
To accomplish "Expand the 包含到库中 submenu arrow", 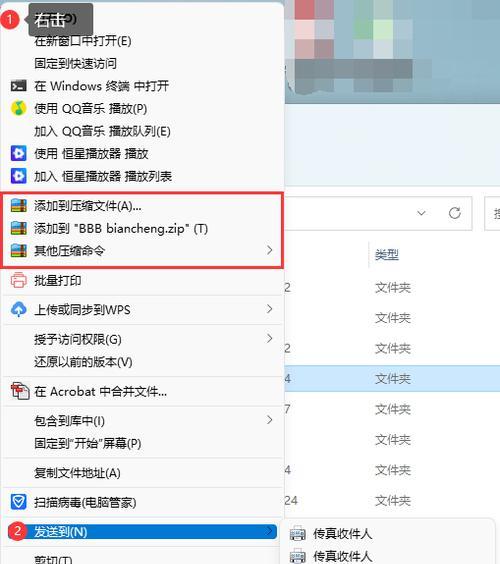I will pos(269,420).
